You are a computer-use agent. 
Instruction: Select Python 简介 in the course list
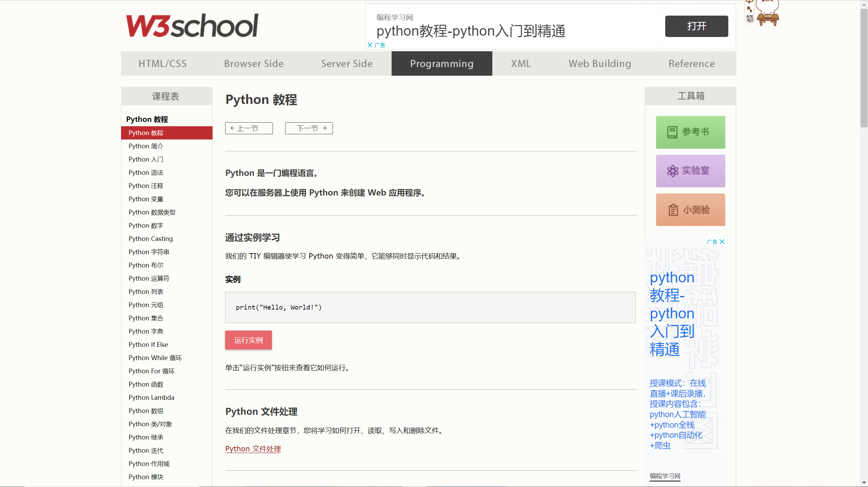click(145, 146)
